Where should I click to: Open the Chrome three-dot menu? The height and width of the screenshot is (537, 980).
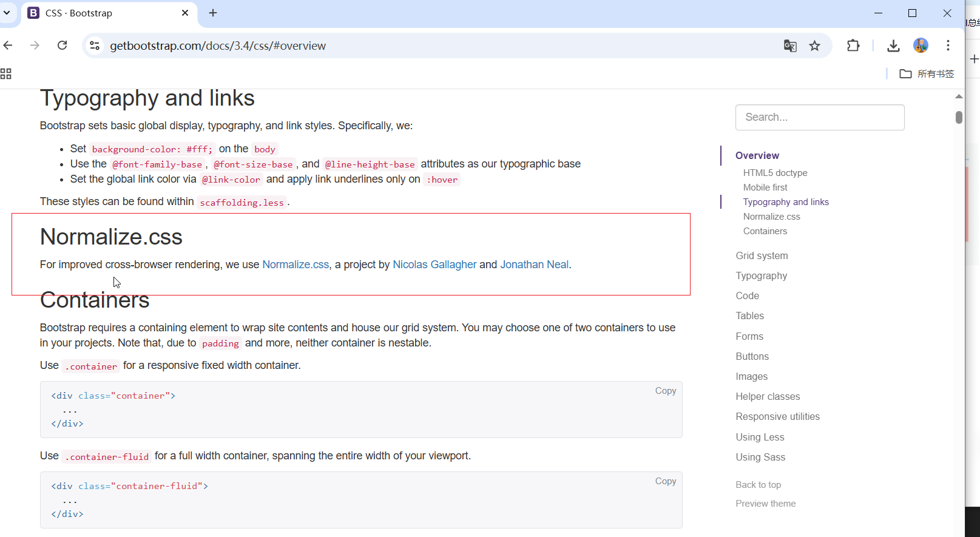coord(948,46)
